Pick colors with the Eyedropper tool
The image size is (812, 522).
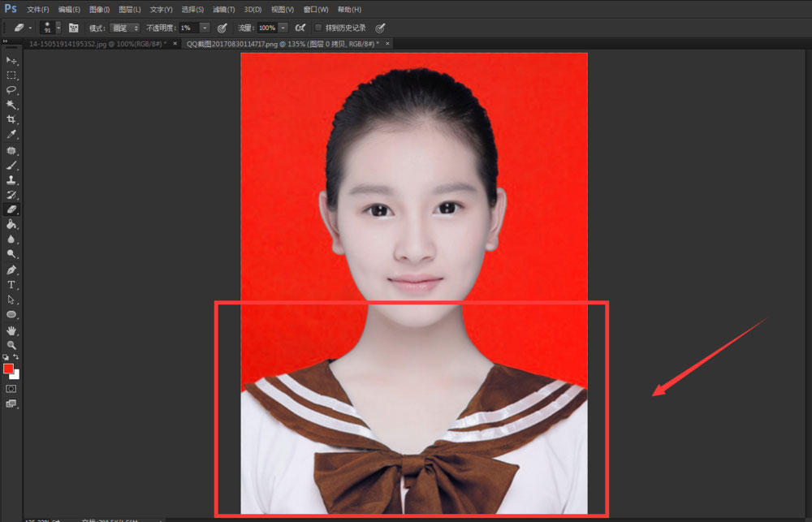11,136
